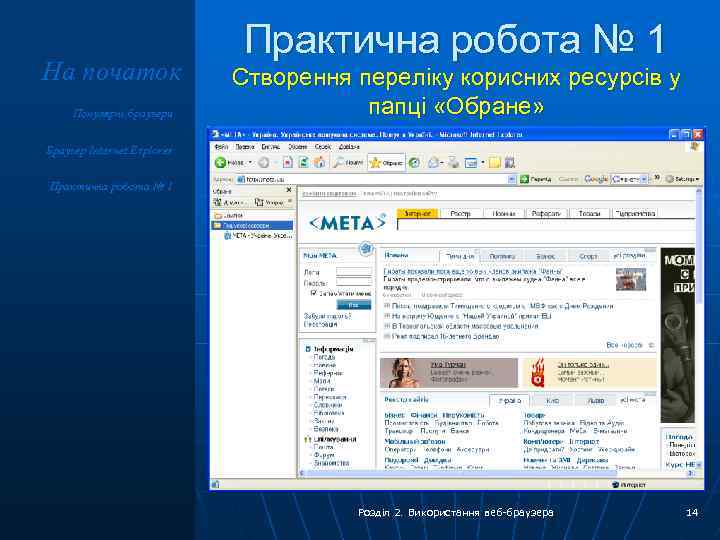Click the grey Forward arrow button
Screen dimensions: 720x540
(264, 163)
